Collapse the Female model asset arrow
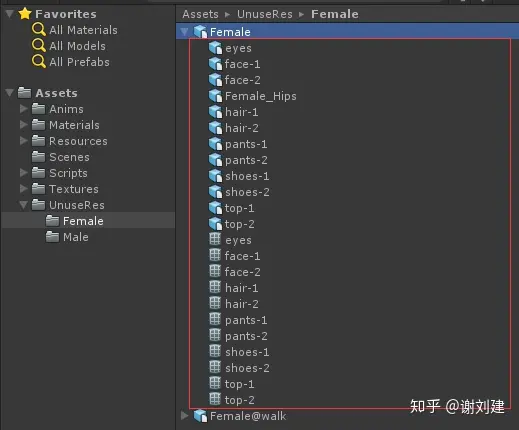The height and width of the screenshot is (430, 519). point(184,32)
